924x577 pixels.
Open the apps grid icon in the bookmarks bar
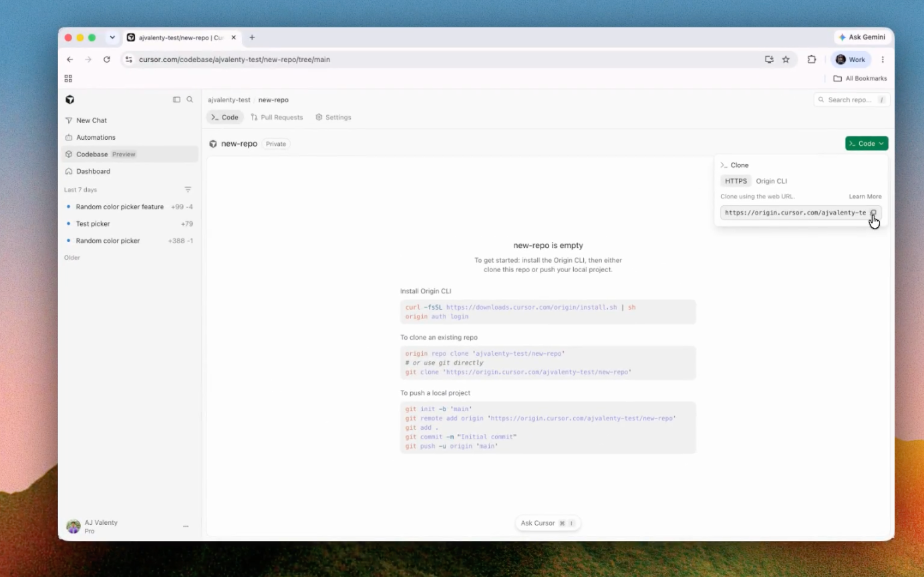[68, 78]
